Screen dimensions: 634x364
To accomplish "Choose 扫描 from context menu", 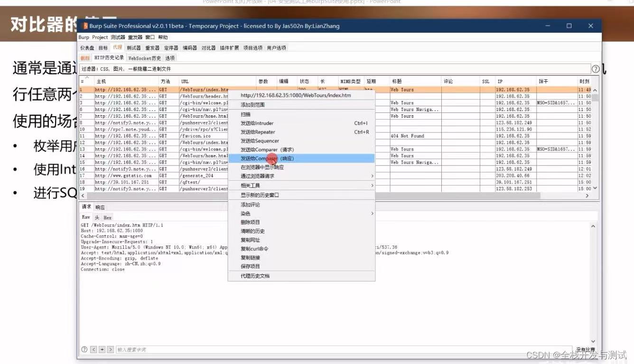I will coord(302,114).
